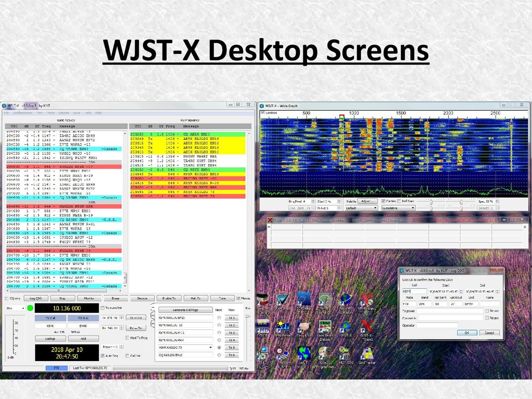Click the Halt Tx button

pos(195,299)
